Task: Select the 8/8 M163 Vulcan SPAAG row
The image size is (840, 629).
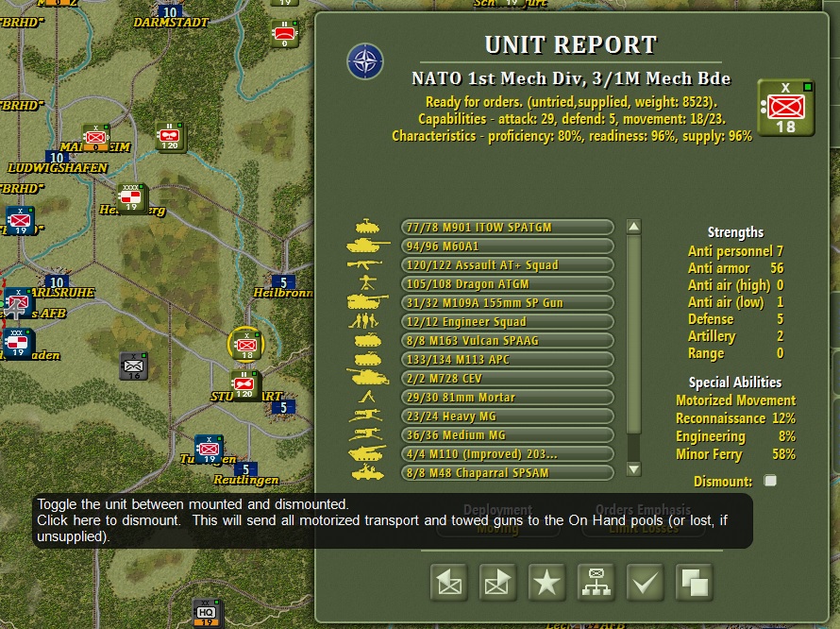Action: [508, 341]
